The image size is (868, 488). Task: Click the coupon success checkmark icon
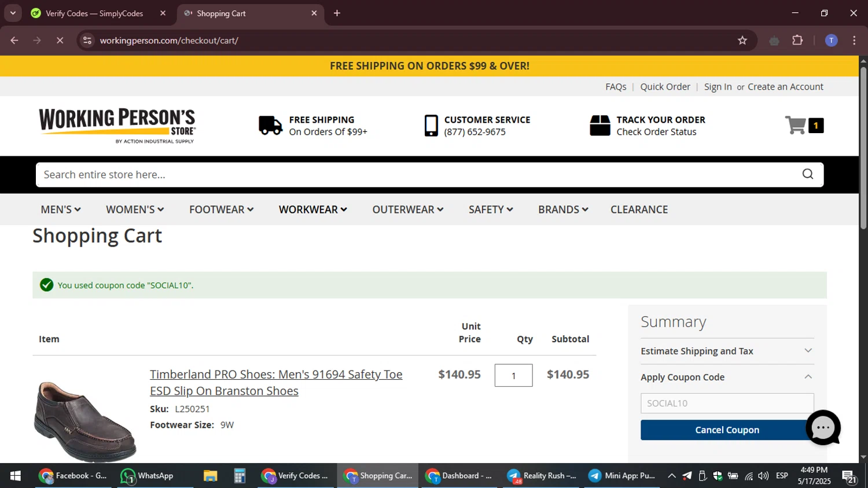pyautogui.click(x=47, y=285)
